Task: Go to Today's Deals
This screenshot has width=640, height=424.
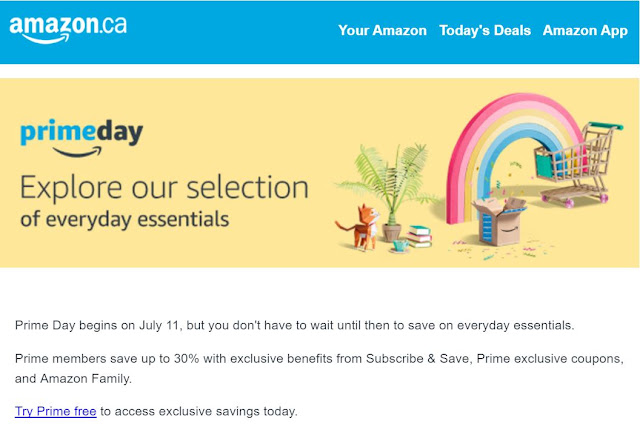Action: tap(485, 31)
